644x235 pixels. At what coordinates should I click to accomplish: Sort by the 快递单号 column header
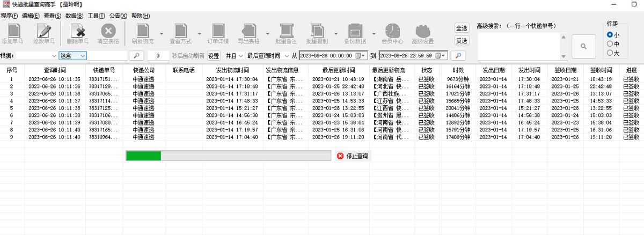[x=104, y=70]
